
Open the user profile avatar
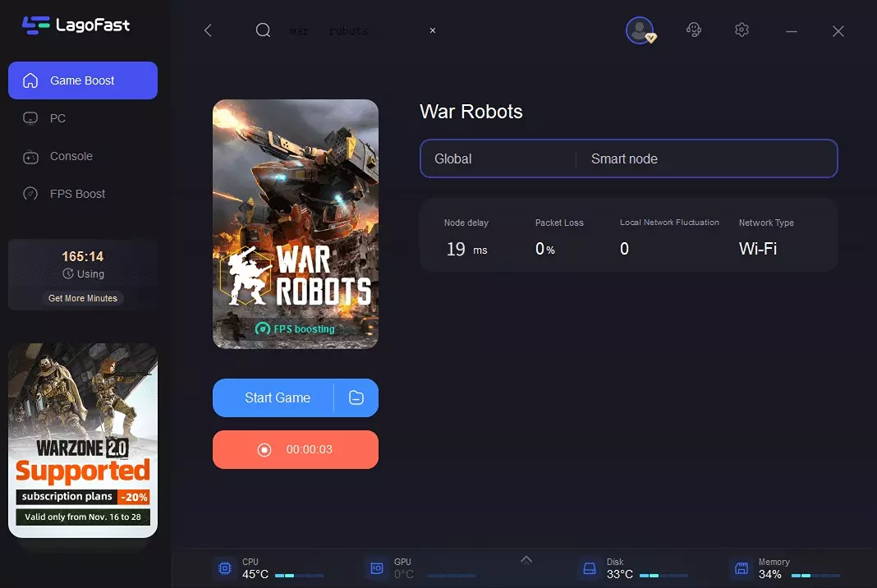[640, 30]
